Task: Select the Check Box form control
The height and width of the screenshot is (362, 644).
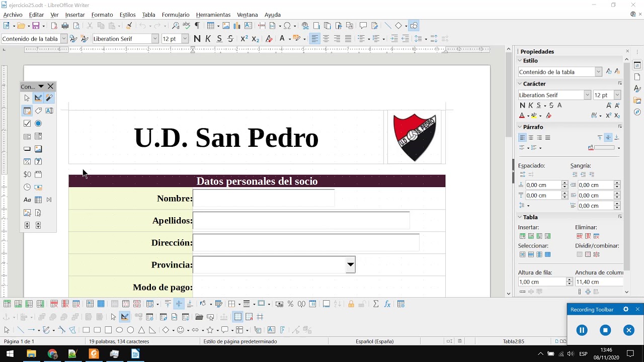Action: click(x=27, y=123)
